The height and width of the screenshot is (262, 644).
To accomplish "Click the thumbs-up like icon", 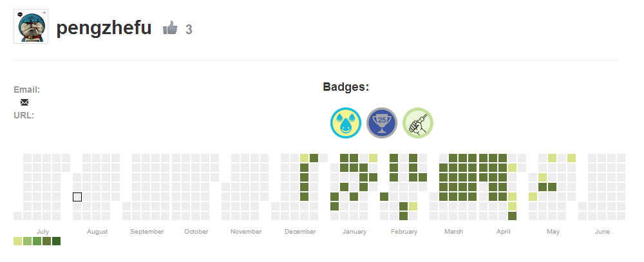I will pos(170,28).
